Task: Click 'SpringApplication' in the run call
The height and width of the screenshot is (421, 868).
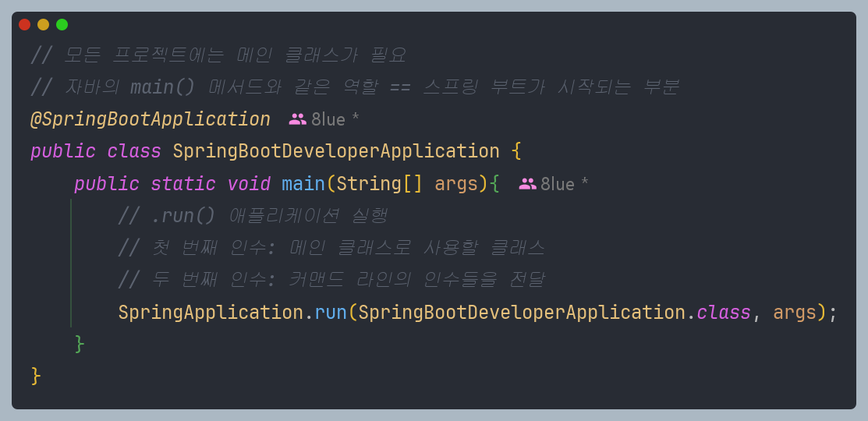Action: click(211, 313)
